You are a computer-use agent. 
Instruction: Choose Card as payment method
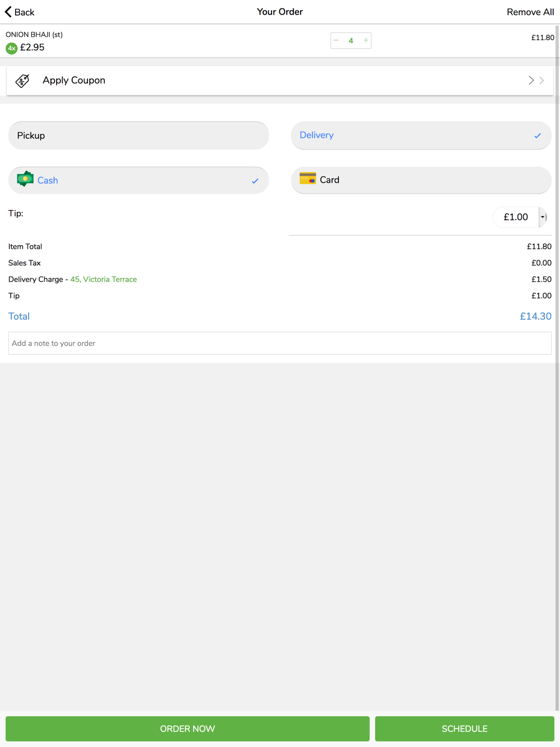(421, 180)
